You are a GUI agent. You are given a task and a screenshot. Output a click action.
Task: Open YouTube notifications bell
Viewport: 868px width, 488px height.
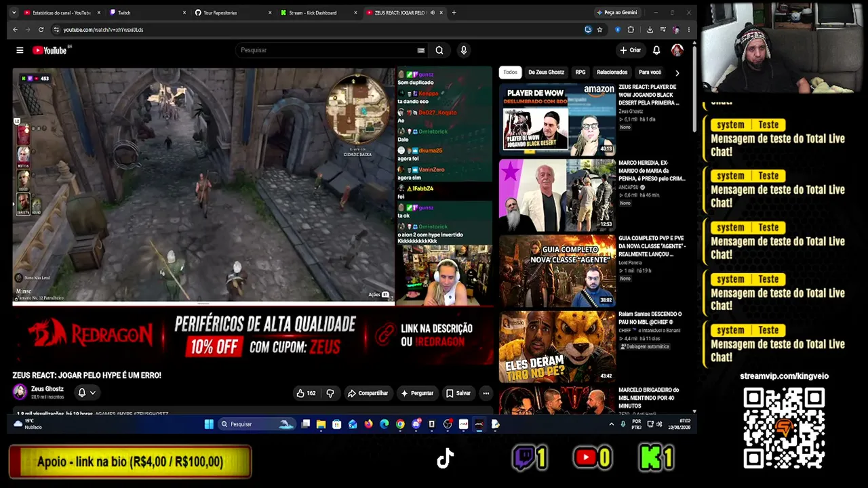point(656,50)
